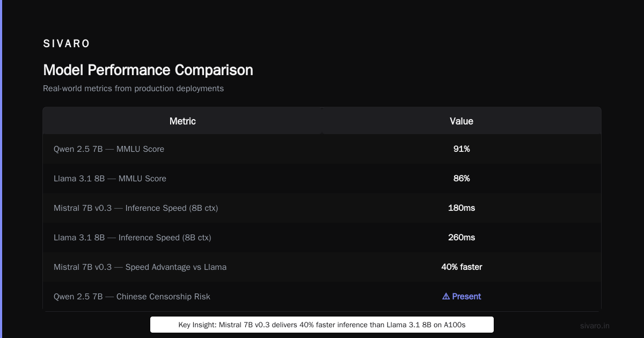Click the Llama 3.1 8B MMLU Score row
644x338 pixels.
(x=322, y=178)
